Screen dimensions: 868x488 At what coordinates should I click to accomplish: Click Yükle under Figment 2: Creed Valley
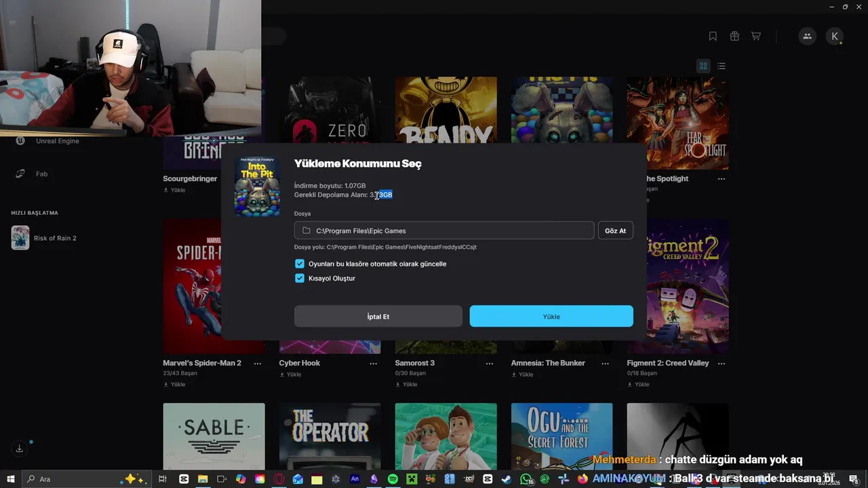638,384
